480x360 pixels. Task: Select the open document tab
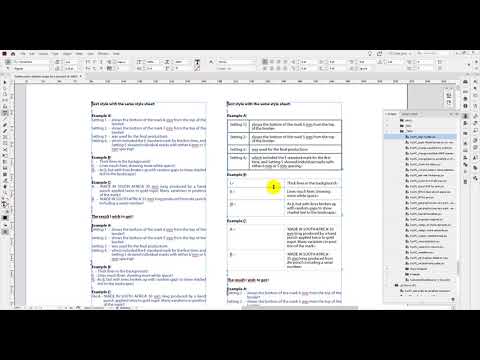pos(46,76)
